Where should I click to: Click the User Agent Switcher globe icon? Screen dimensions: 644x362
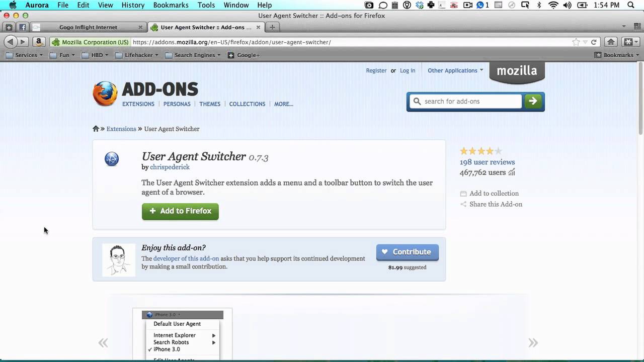click(112, 159)
